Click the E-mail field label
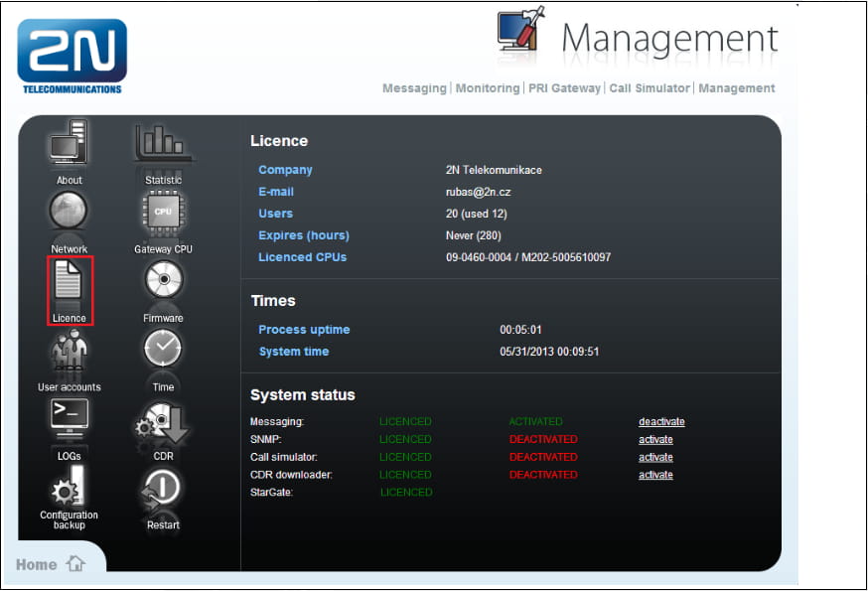This screenshot has width=868, height=591. 276,192
